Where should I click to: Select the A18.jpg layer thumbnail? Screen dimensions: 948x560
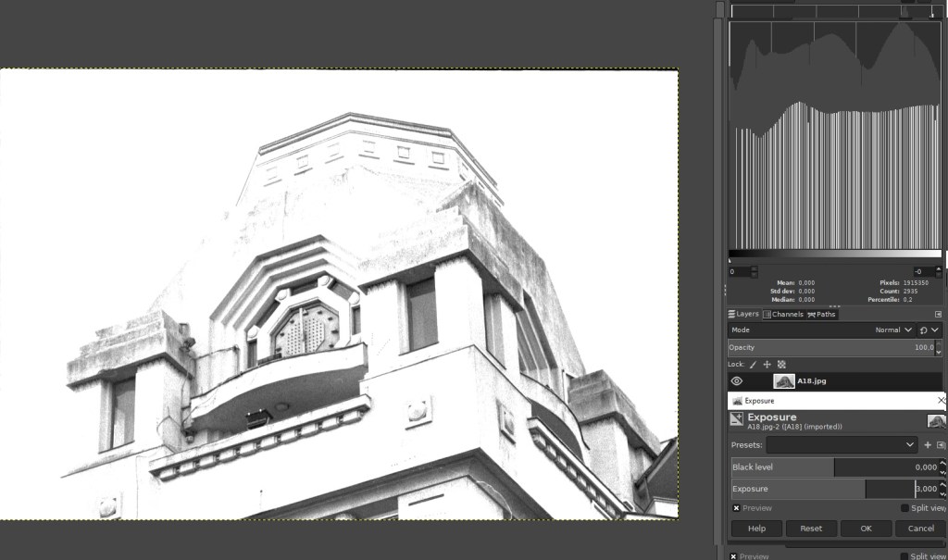coord(784,381)
